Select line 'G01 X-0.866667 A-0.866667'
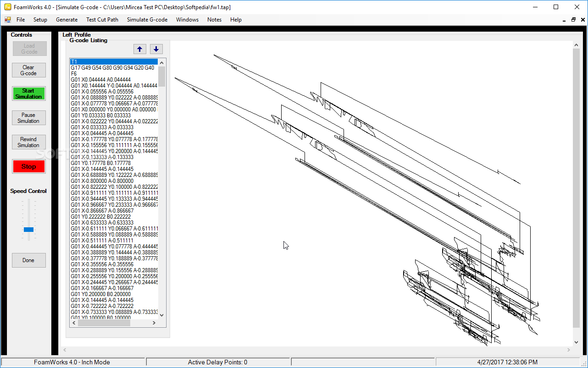588x368 pixels. 114,210
